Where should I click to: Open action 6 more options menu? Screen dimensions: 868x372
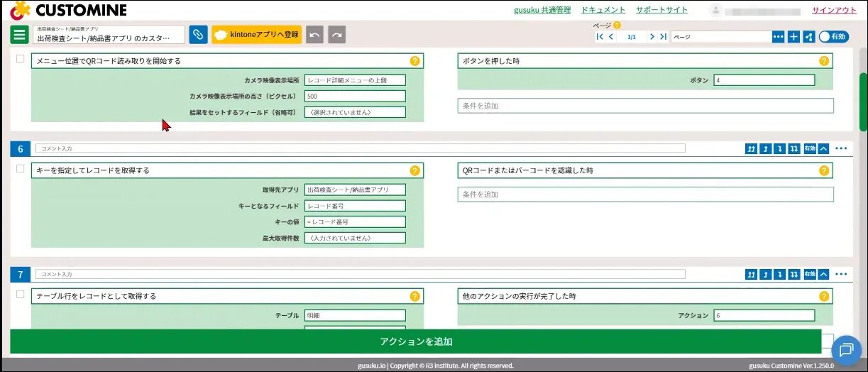[x=842, y=148]
